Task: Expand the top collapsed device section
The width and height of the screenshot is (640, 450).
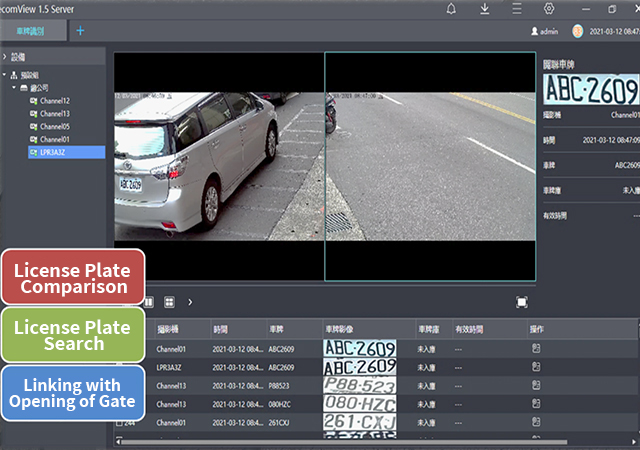Action: pyautogui.click(x=5, y=57)
